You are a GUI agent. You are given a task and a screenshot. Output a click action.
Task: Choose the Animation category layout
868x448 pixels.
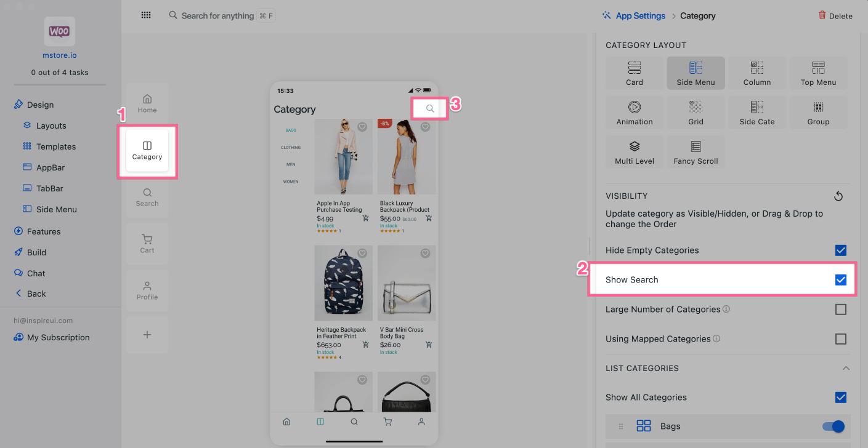(634, 113)
